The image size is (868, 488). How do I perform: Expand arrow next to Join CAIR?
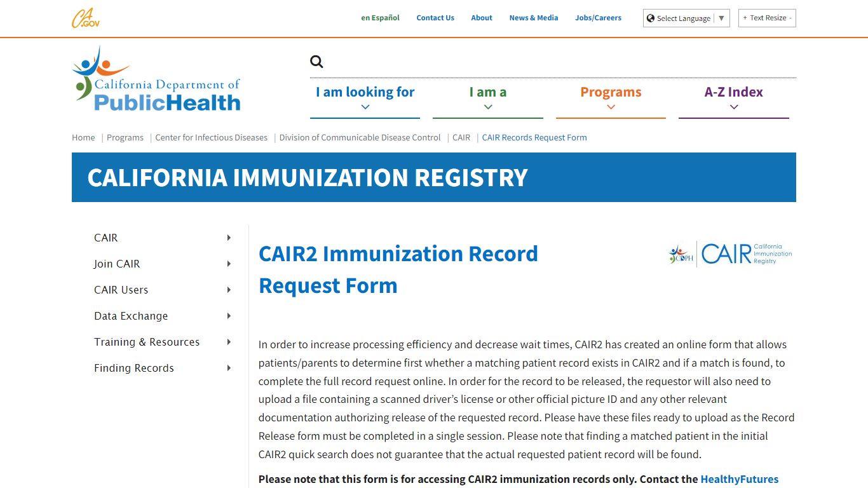click(x=229, y=264)
